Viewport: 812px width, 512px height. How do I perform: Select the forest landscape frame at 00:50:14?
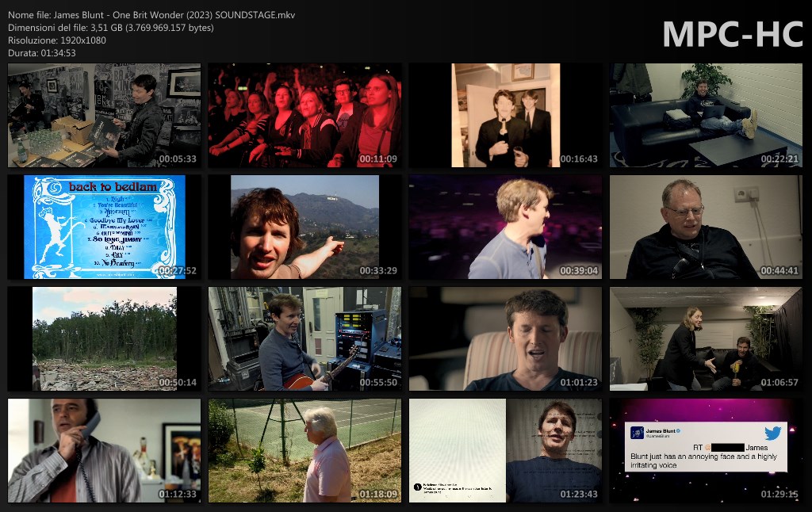click(x=104, y=339)
